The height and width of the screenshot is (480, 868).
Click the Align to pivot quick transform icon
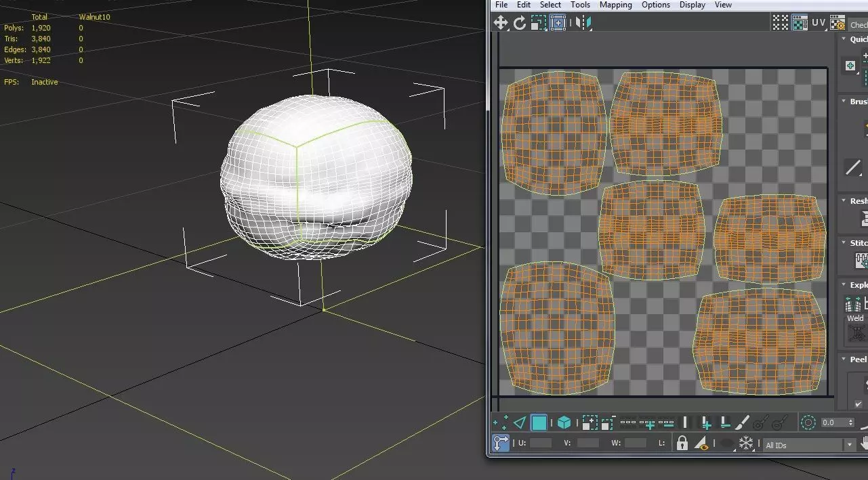coord(850,66)
